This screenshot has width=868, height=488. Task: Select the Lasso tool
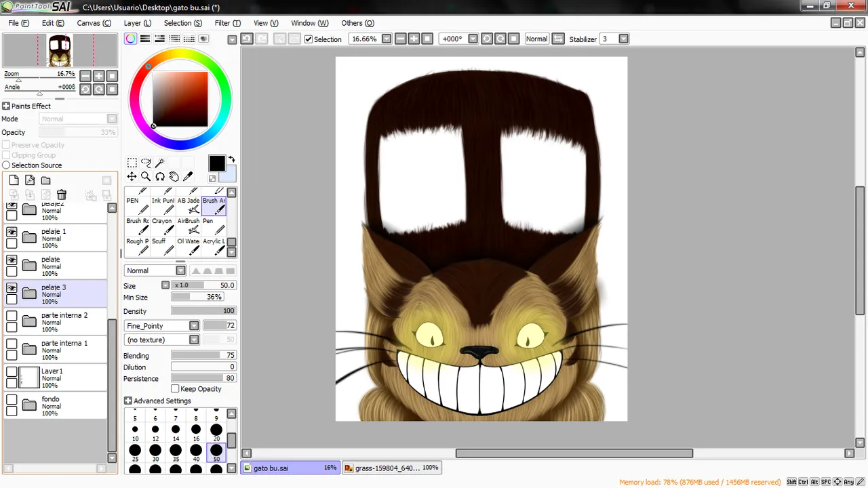click(x=146, y=163)
